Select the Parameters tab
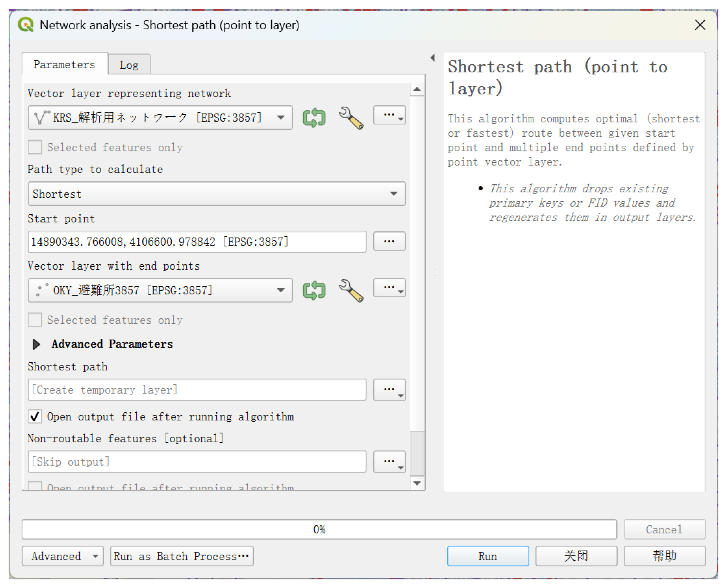The height and width of the screenshot is (588, 727). tap(64, 64)
